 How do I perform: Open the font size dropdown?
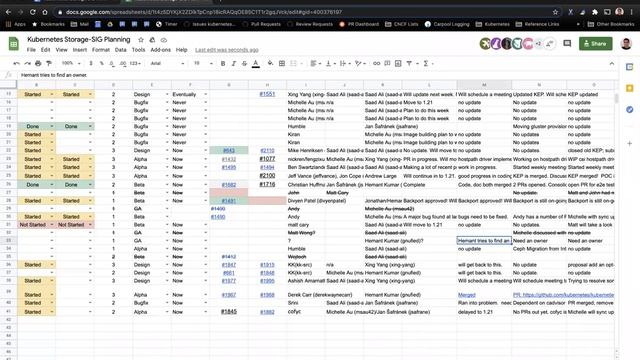(203, 63)
